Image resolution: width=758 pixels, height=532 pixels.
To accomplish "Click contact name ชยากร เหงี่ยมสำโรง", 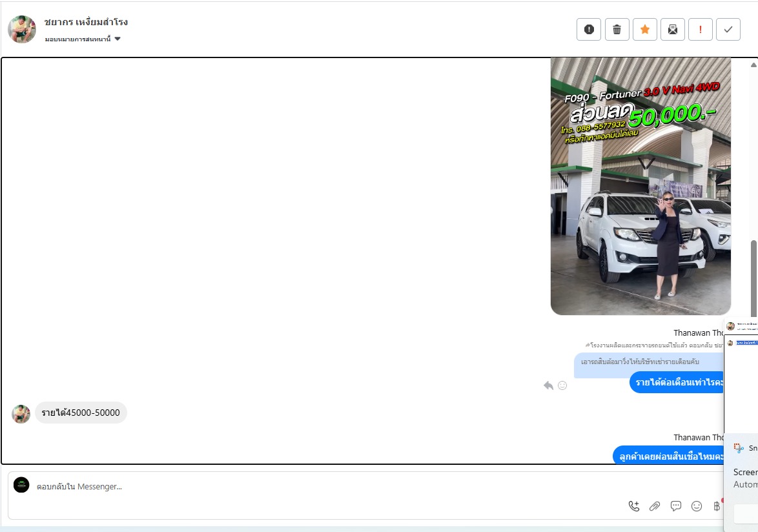I will [x=86, y=22].
